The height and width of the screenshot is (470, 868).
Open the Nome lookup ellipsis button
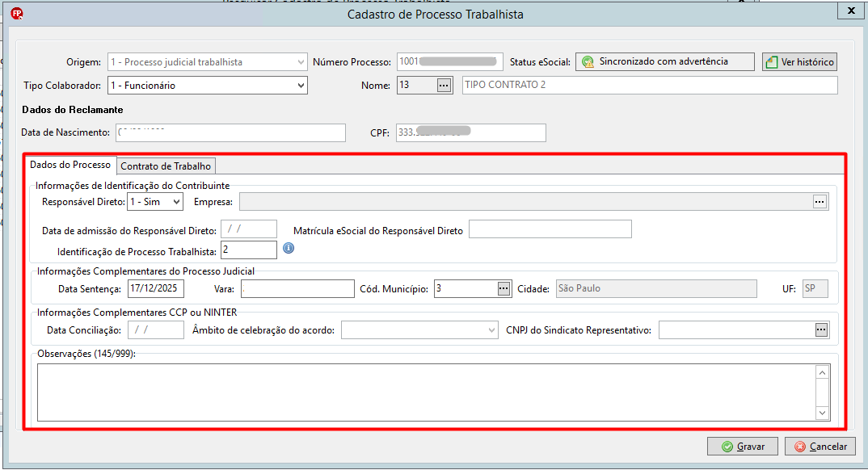[x=444, y=85]
